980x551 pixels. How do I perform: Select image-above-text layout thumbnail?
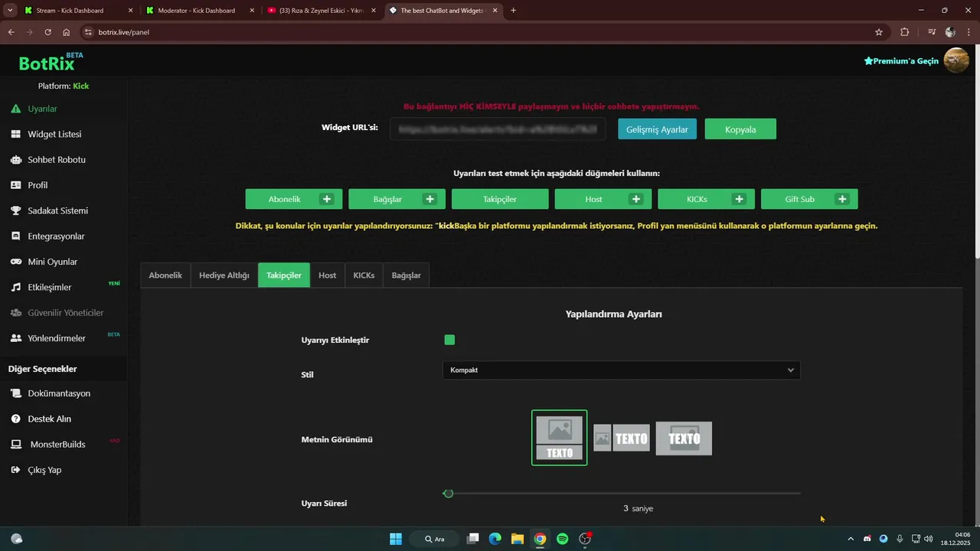coord(560,438)
